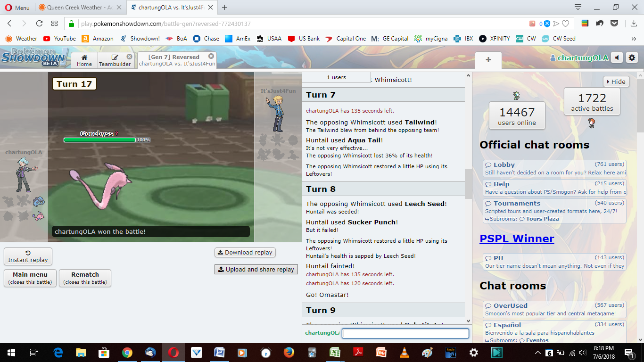View site security padlock info
The width and height of the screenshot is (644, 362).
72,24
